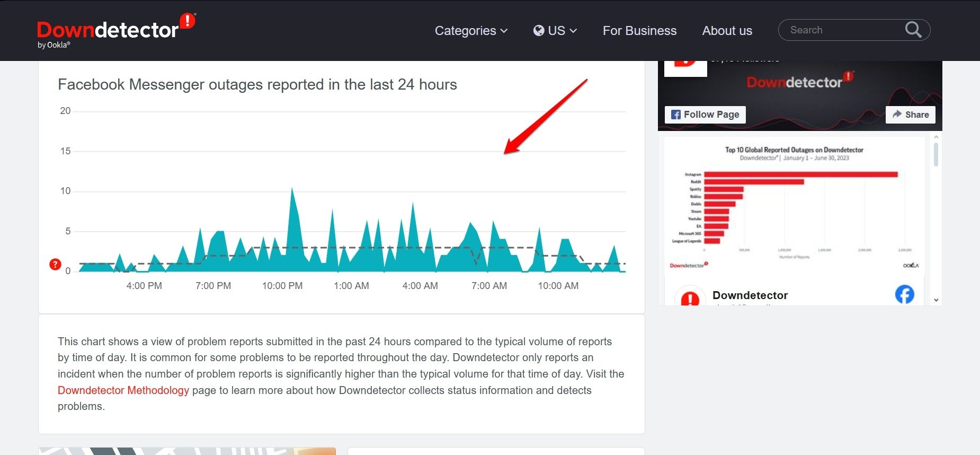Expand the Categories dropdown

pos(471,31)
